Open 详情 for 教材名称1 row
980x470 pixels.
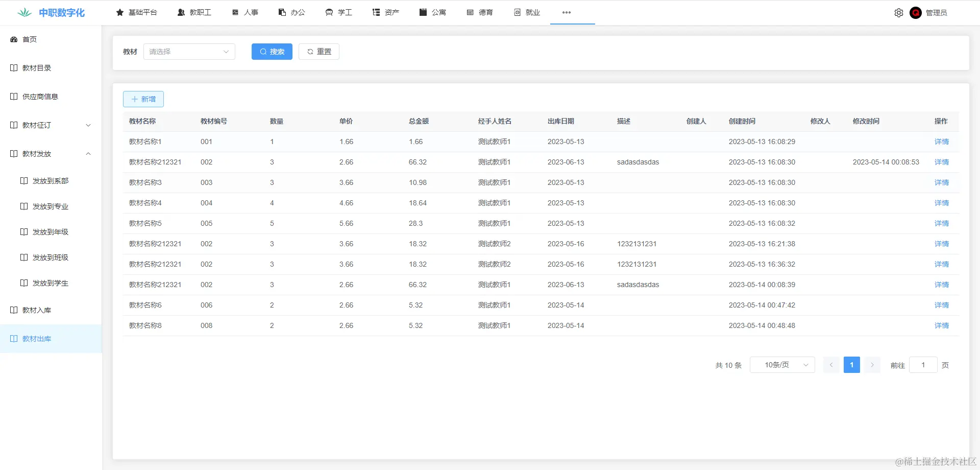[x=942, y=142]
